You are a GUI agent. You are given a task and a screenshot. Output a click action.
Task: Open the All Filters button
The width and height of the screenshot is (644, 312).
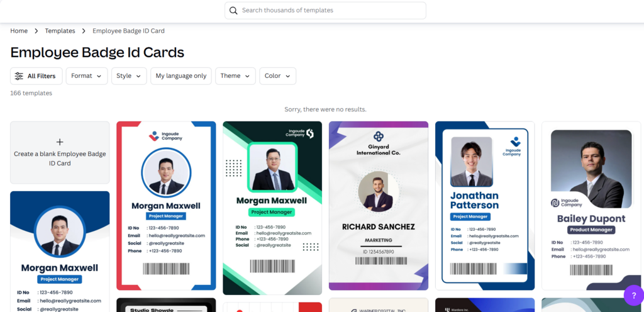(36, 76)
